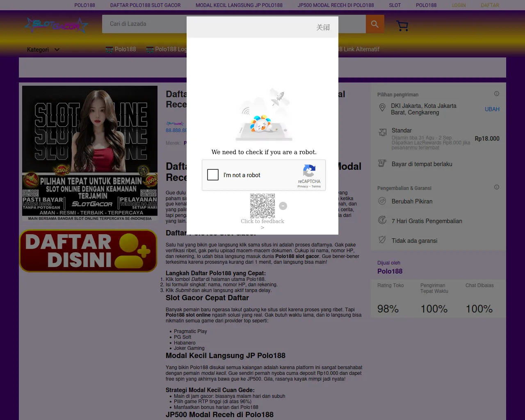Open DAFTAR POLO188 SLOT GACOR menu item
The image size is (525, 420).
click(145, 5)
